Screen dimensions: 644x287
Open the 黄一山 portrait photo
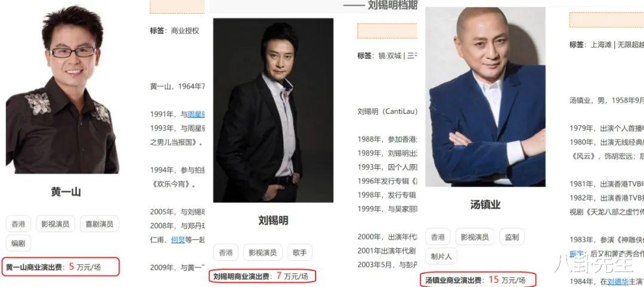tap(62, 90)
